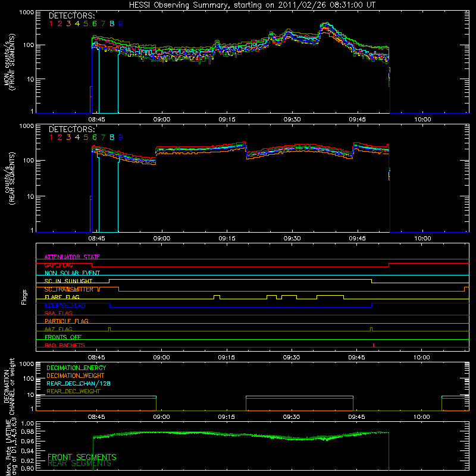Click FRONT SEGMENTS legend in livetime plot
Image resolution: width=476 pixels, height=476 pixels.
82,457
